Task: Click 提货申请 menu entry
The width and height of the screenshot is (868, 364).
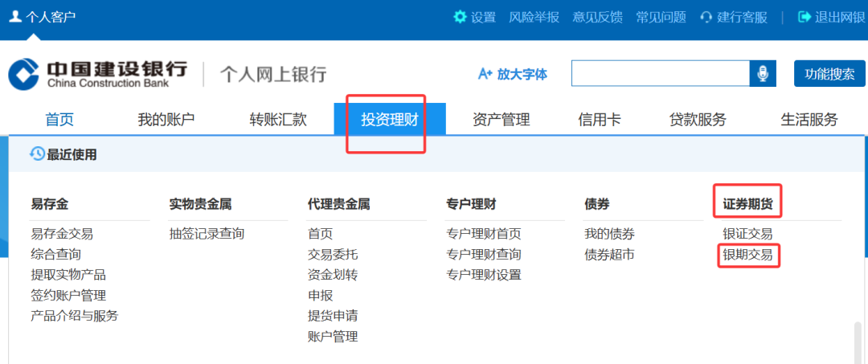Action: (333, 316)
